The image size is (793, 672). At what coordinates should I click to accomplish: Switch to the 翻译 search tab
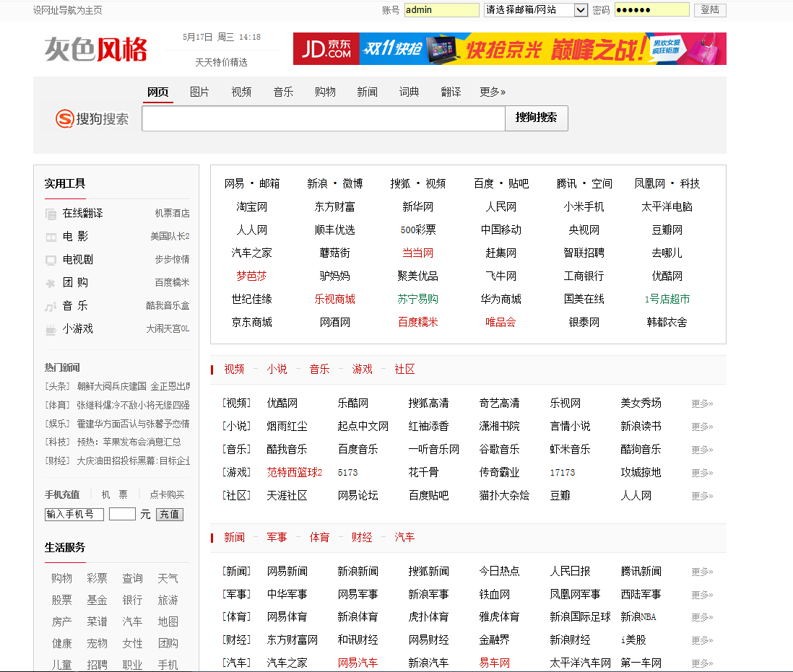tap(451, 92)
